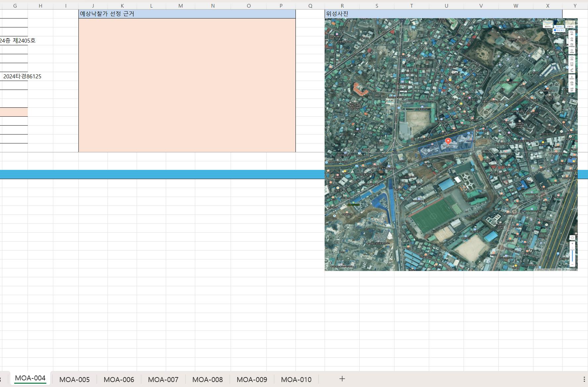Click the download icon in map toolbar

[572, 78]
